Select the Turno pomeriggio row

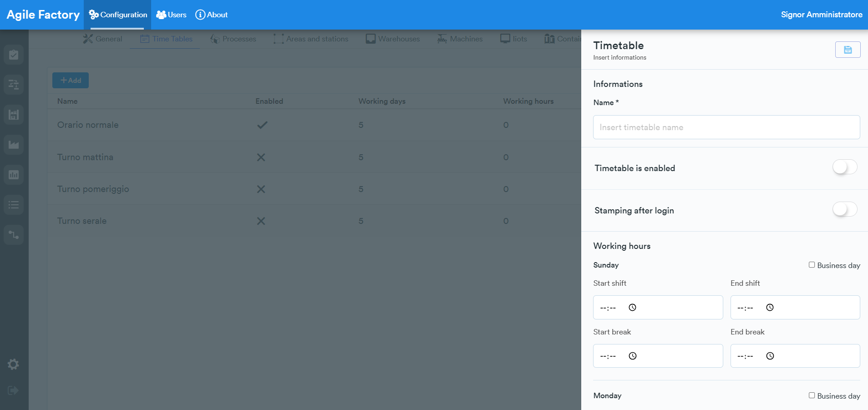click(314, 189)
